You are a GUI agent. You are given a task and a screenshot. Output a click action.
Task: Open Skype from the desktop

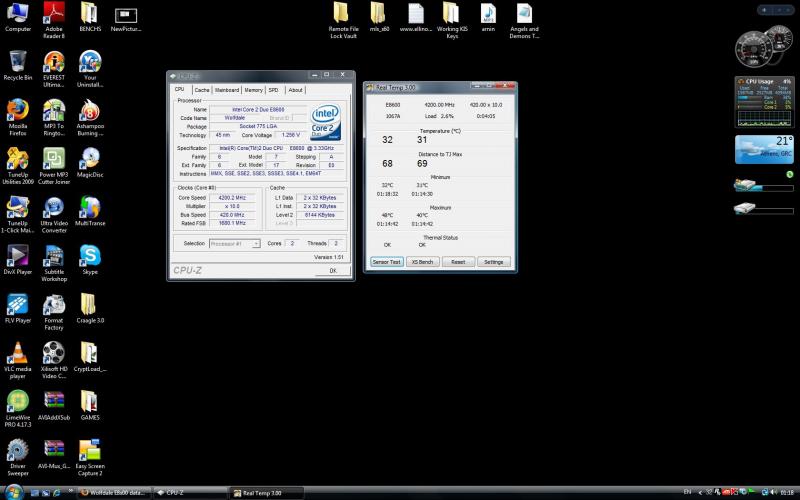click(90, 260)
